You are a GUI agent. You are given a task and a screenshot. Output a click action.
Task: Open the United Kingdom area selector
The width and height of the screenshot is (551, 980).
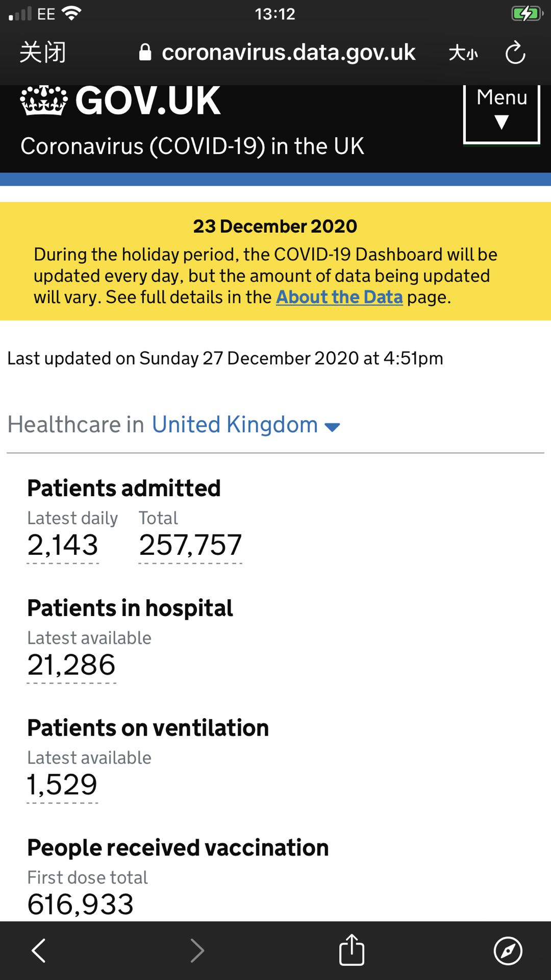245,425
